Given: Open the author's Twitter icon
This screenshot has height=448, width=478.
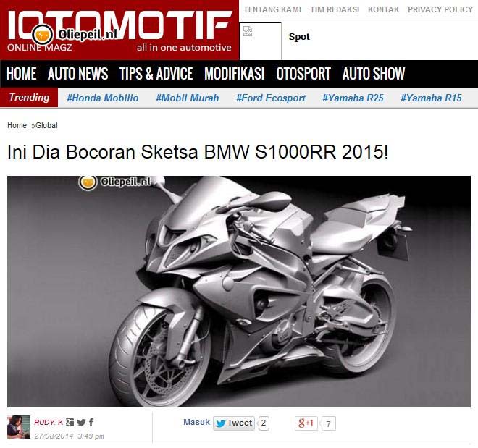Looking at the screenshot, I should tap(81, 423).
